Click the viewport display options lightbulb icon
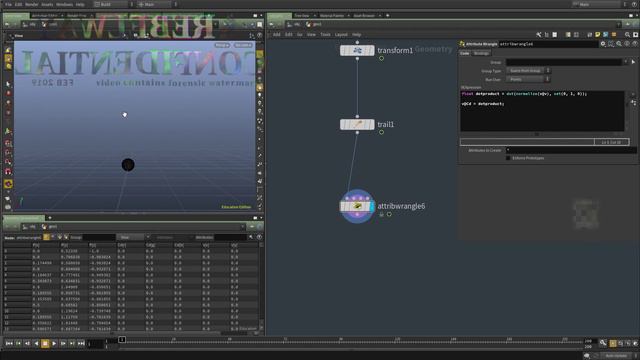The height and width of the screenshot is (360, 640). pos(260,95)
